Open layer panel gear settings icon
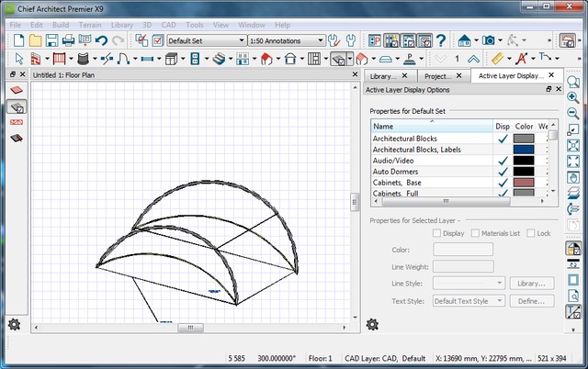The width and height of the screenshot is (588, 369). pos(373,324)
